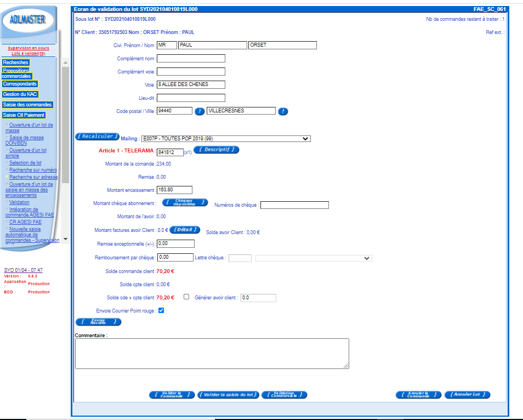Open Nouvelle saisie automatique de commandes link
The width and height of the screenshot is (523, 420).
point(32,235)
